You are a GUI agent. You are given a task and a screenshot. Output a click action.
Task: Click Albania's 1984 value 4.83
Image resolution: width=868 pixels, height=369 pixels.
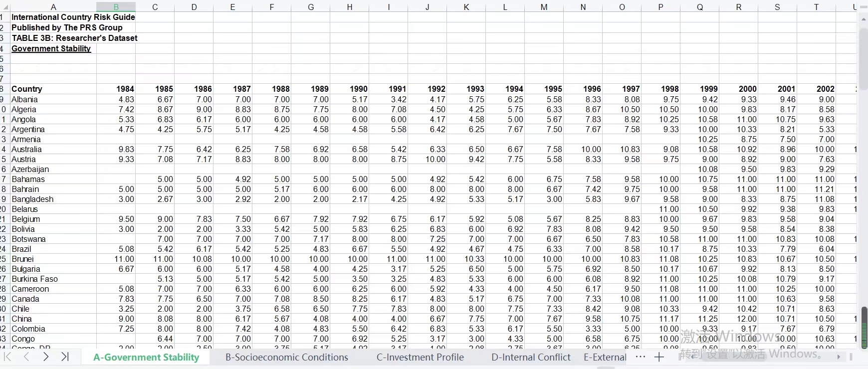pos(116,99)
